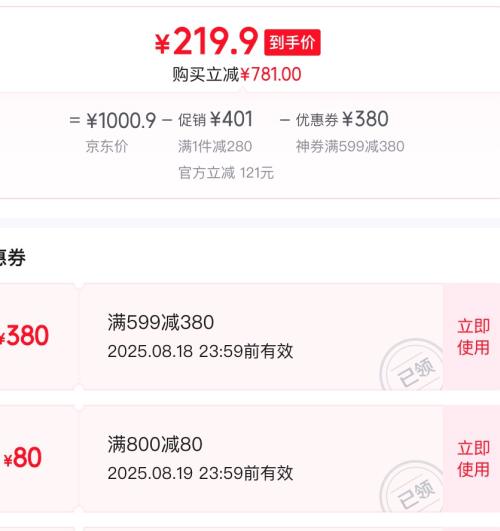Tap the ¥1000.9 京东价 amount

coord(121,120)
